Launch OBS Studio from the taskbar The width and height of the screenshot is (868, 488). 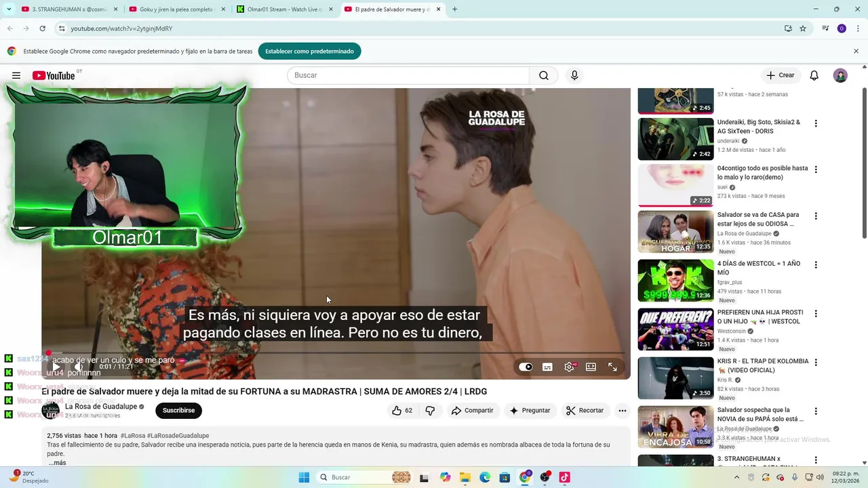[545, 477]
